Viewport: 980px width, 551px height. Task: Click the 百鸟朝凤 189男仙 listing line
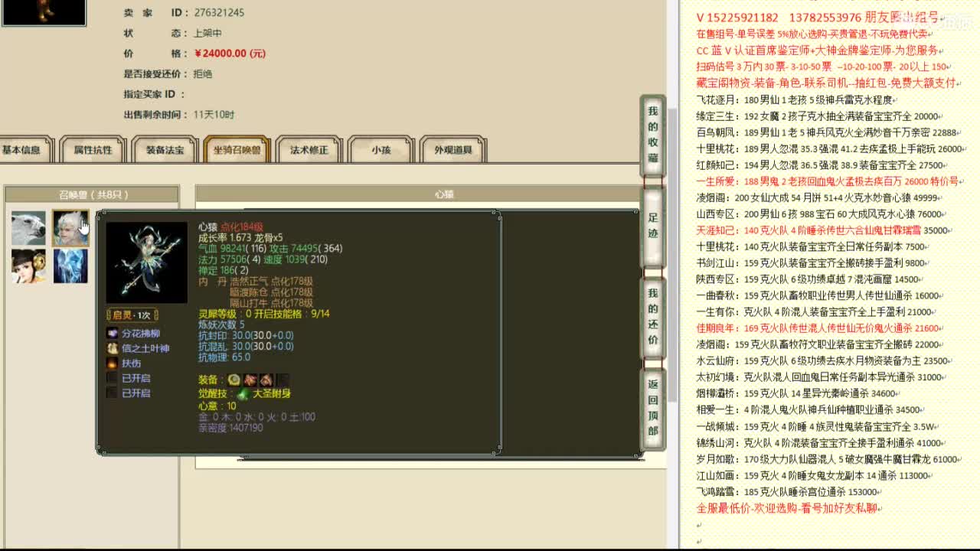tap(829, 132)
